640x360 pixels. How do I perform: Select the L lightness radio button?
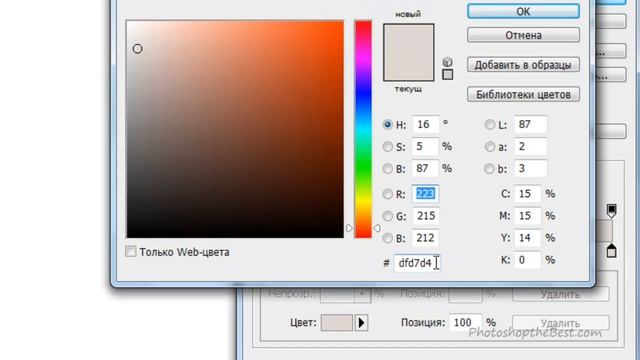pos(489,124)
